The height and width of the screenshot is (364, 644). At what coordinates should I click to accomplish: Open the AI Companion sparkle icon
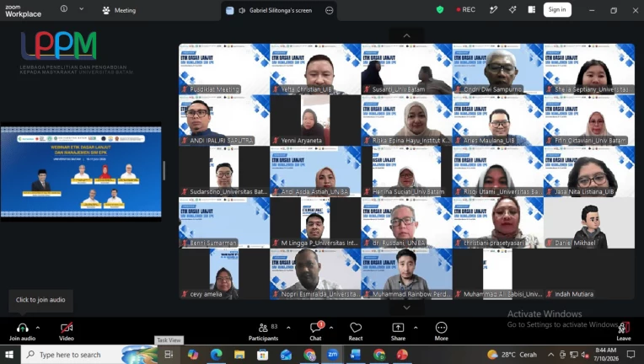pos(513,9)
